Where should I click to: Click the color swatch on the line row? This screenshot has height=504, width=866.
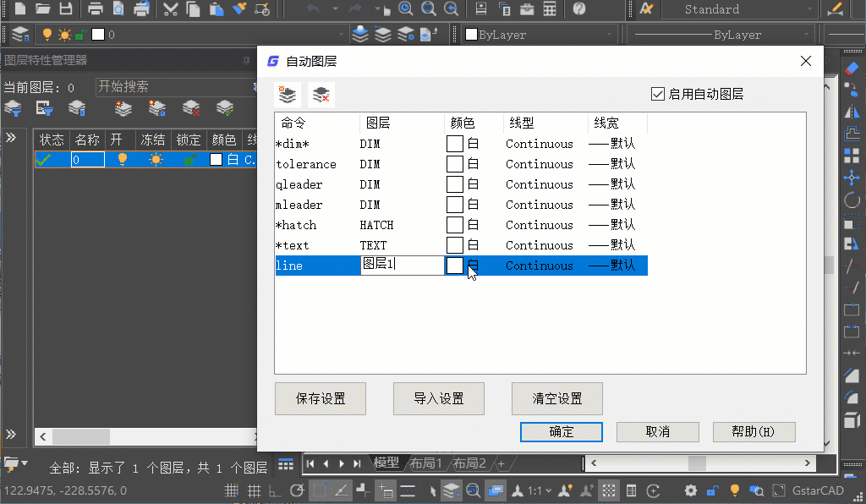(x=455, y=266)
